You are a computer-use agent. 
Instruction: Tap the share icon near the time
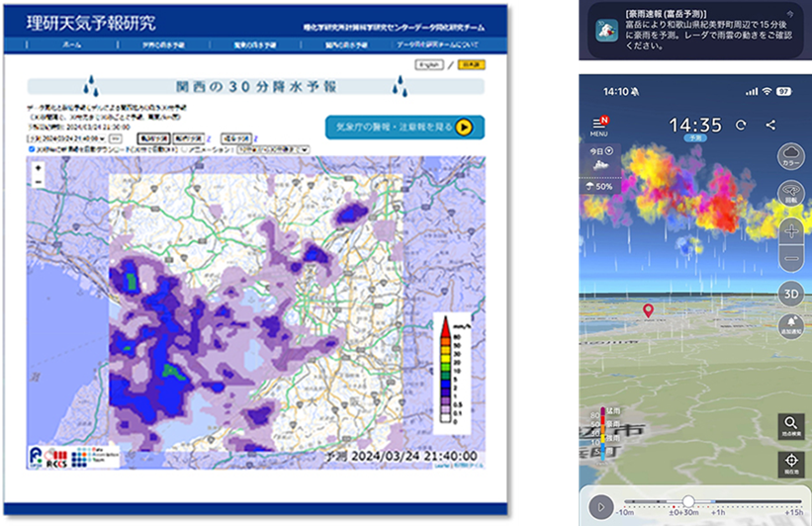770,126
